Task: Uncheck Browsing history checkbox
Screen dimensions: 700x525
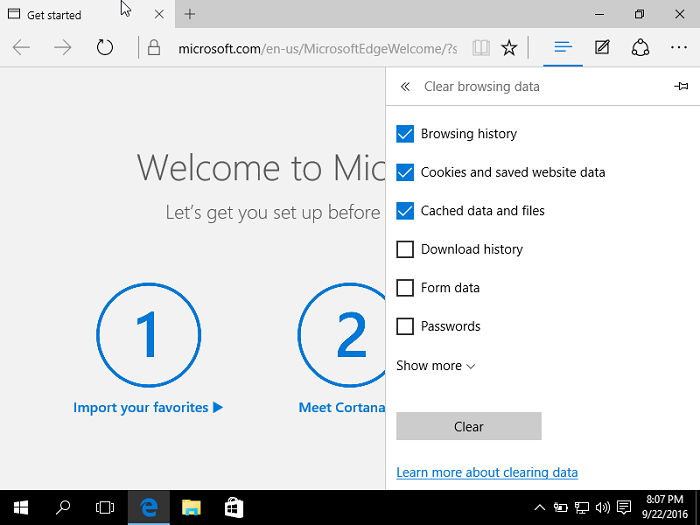Action: (x=405, y=134)
